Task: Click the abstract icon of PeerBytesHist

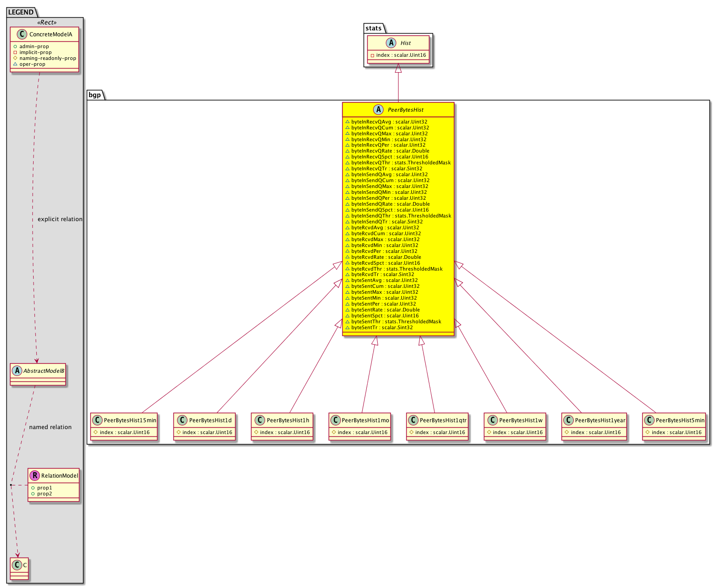Action: click(378, 110)
